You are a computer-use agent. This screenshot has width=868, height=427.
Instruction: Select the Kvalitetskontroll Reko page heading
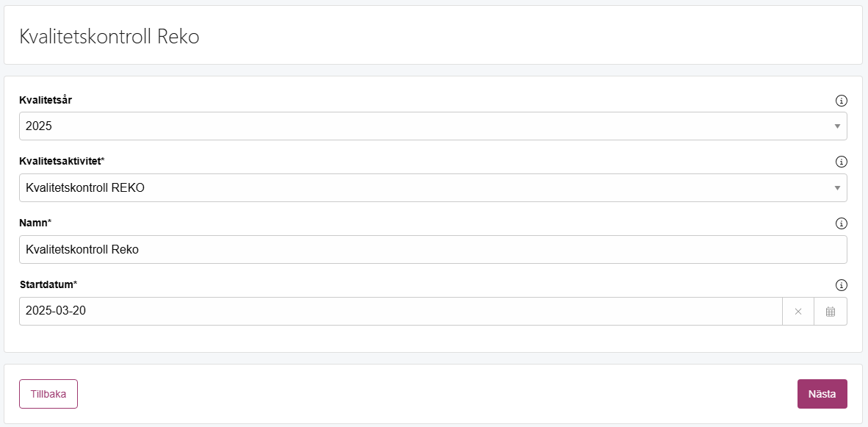click(x=109, y=36)
